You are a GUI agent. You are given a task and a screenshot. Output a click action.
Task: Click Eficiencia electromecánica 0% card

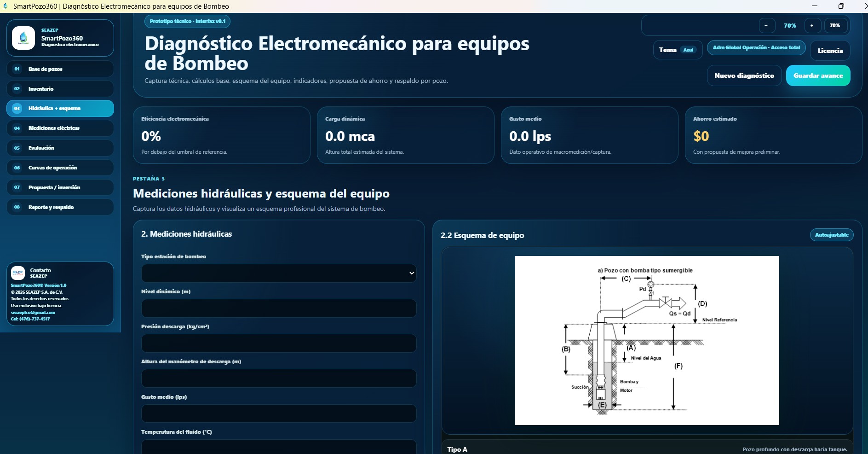[x=222, y=135]
